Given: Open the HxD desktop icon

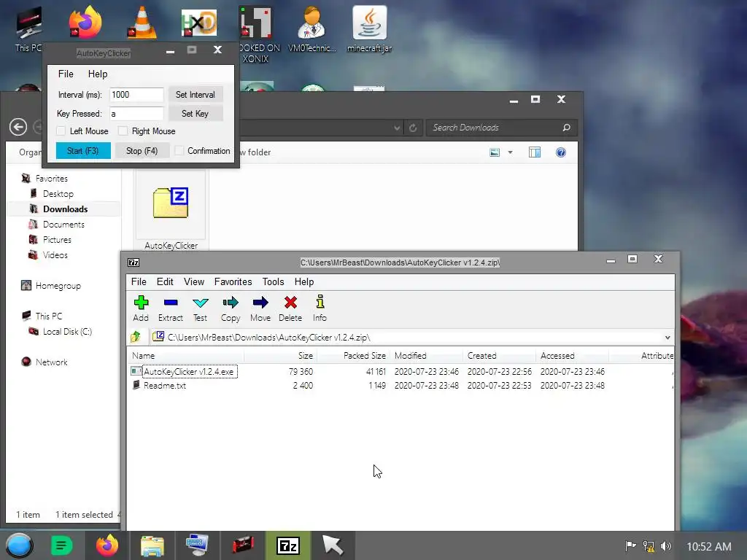Looking at the screenshot, I should click(x=198, y=23).
